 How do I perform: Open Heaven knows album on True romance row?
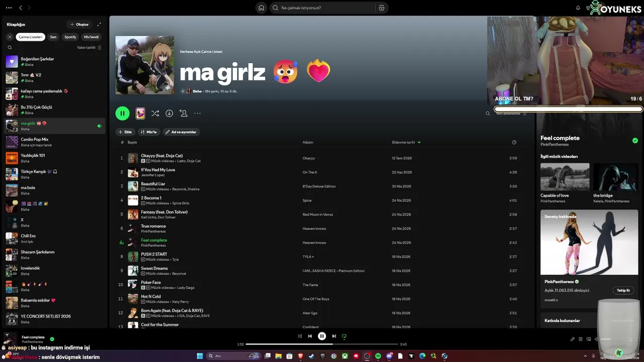(x=314, y=229)
